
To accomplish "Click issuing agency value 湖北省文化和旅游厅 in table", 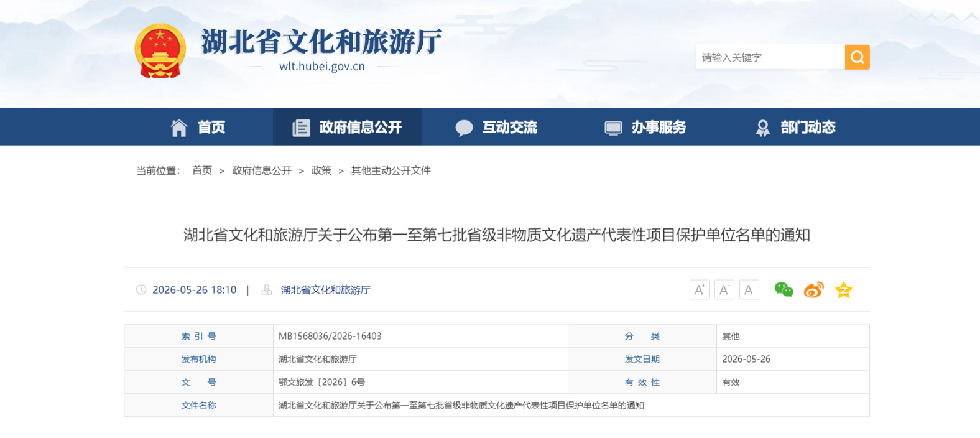I will 318,360.
